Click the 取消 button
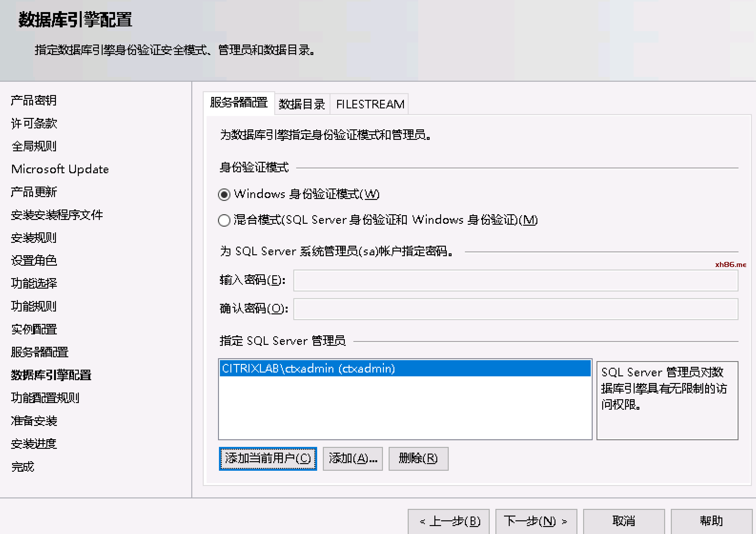The width and height of the screenshot is (756, 534). coord(623,521)
